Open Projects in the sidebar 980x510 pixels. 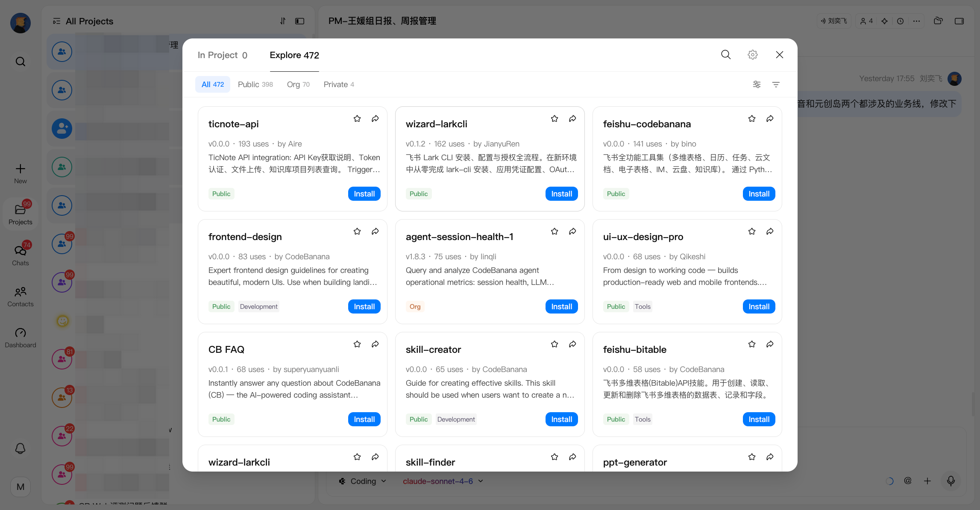[21, 214]
